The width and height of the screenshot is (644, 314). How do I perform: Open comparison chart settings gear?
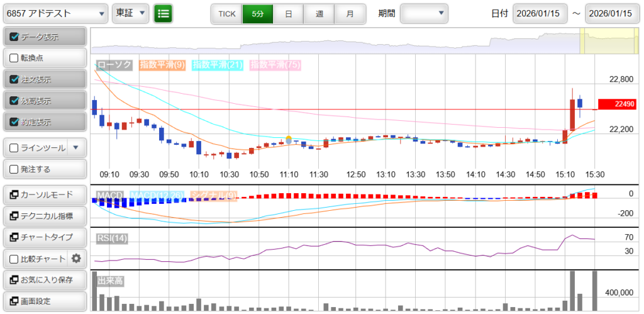click(x=77, y=258)
